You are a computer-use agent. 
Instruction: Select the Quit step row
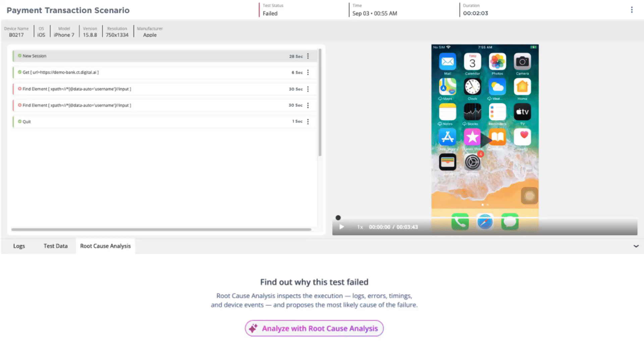click(165, 121)
